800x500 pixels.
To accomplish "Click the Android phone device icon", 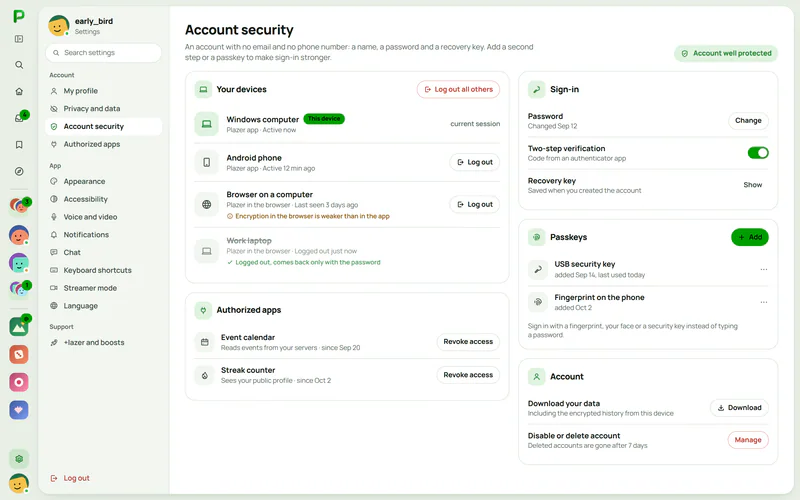I will point(207,162).
